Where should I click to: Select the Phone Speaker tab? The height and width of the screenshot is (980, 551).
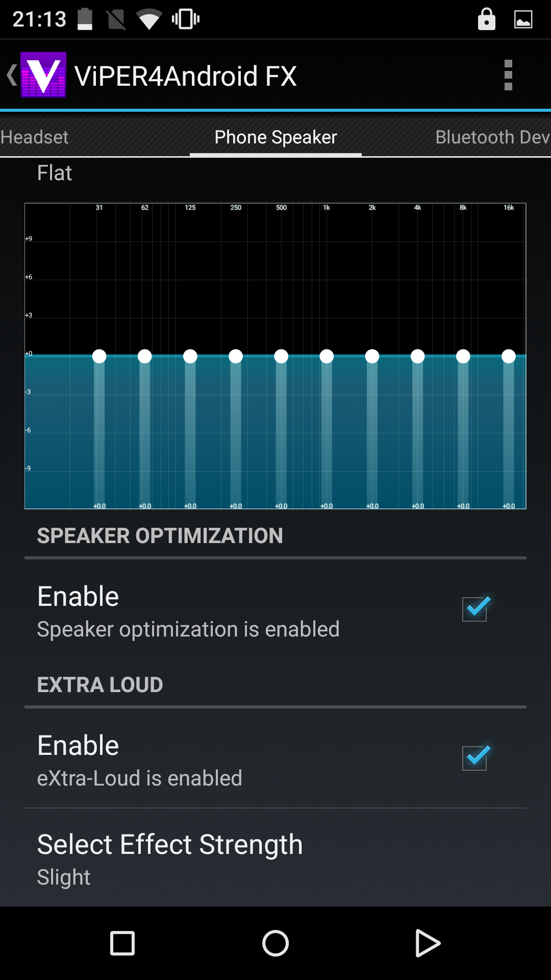275,137
